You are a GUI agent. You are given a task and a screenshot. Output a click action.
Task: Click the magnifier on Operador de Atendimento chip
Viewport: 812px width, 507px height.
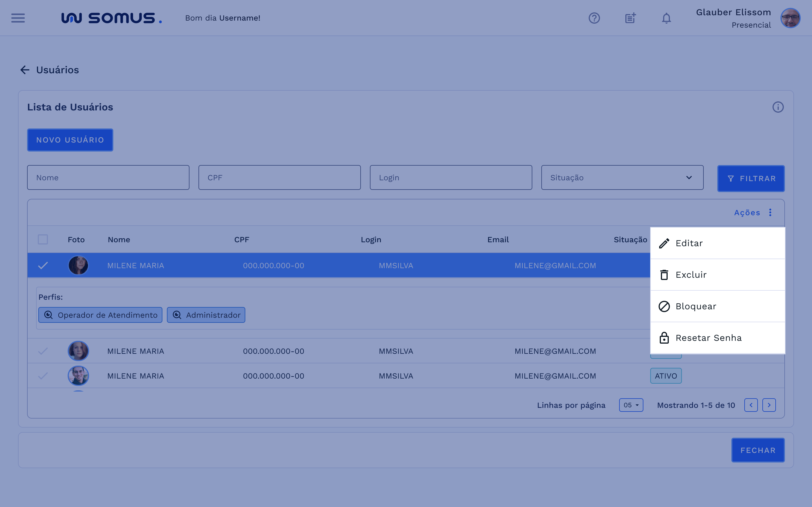[x=48, y=315]
